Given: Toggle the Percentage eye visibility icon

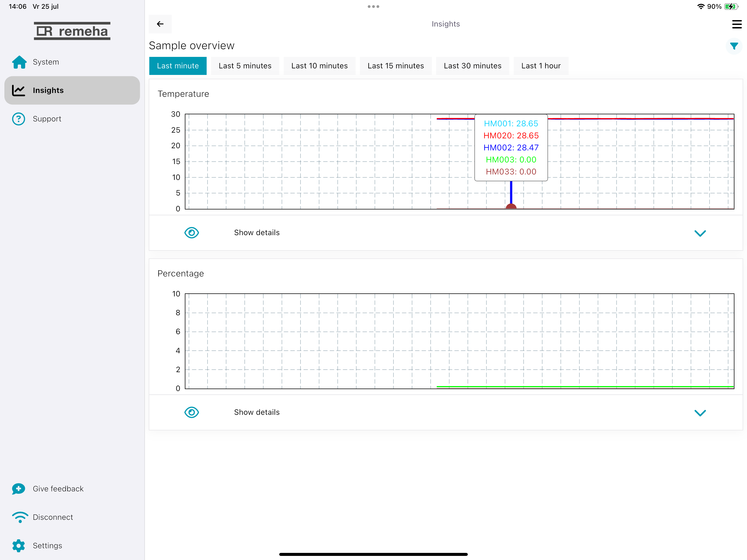Looking at the screenshot, I should 191,412.
